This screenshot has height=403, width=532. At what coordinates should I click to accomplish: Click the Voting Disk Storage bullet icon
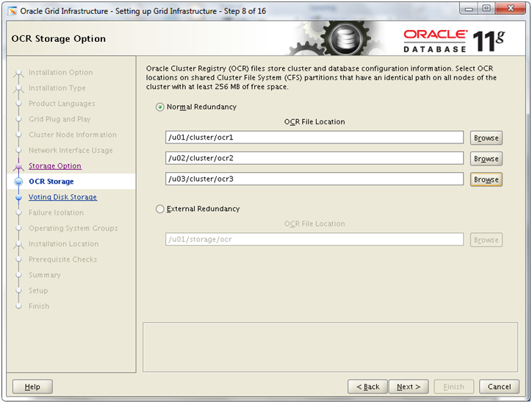(x=18, y=197)
